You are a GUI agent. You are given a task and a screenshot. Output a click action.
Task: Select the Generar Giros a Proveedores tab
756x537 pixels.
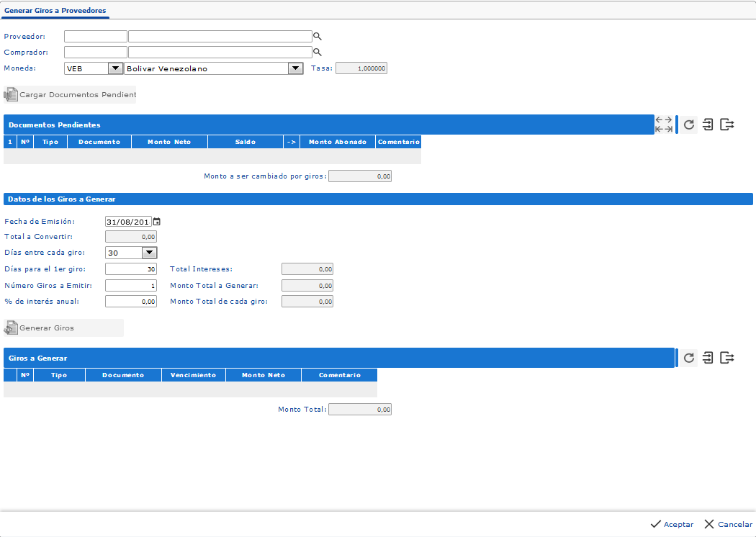(55, 10)
